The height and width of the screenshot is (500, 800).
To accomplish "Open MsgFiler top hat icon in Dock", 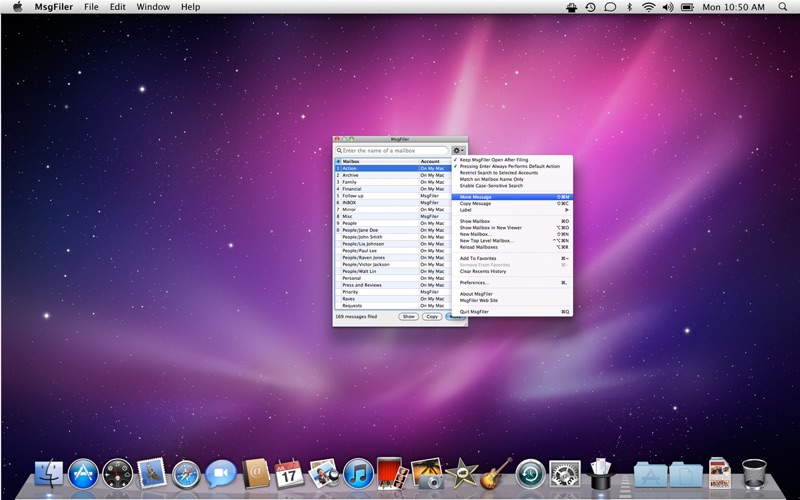I will tap(600, 474).
